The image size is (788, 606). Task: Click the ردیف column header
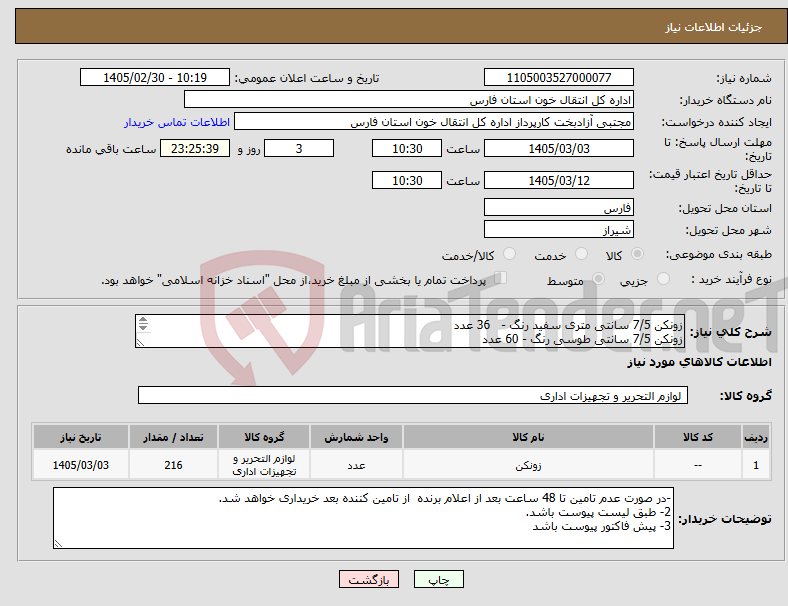click(755, 437)
